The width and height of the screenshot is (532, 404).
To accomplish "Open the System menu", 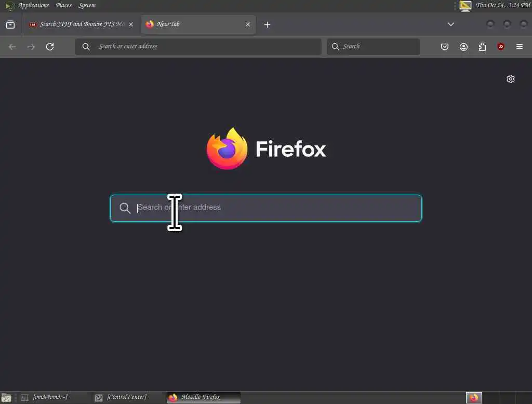I will (87, 5).
